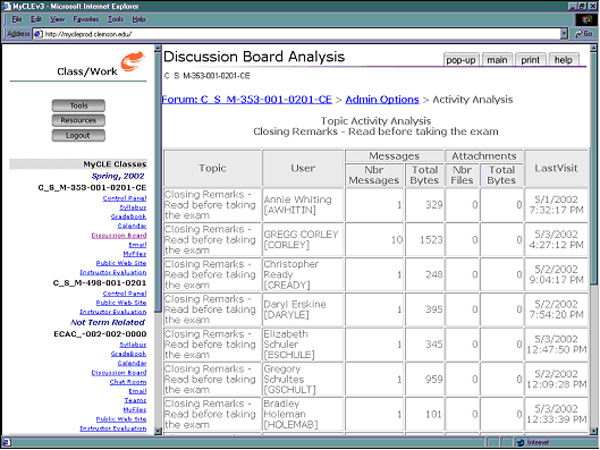Image resolution: width=600 pixels, height=450 pixels.
Task: Click the Bradley Holeman [HOLEMAB] user cell
Action: coord(303,414)
